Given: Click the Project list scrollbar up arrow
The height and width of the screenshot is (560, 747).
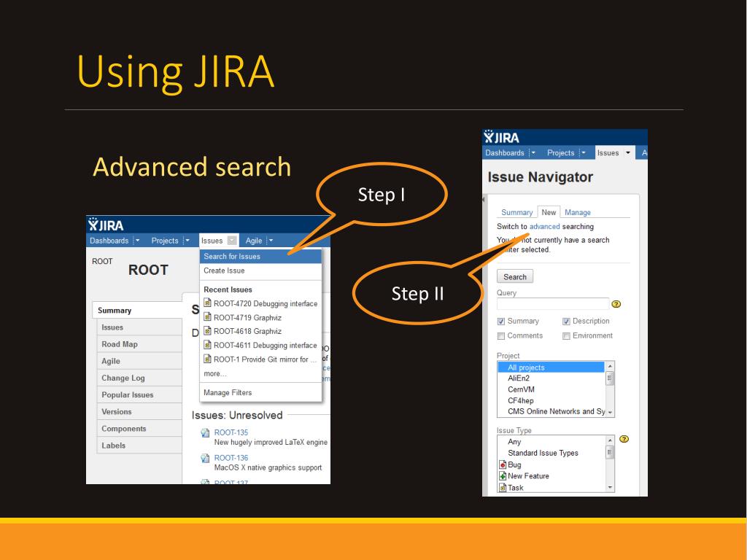Looking at the screenshot, I should [x=610, y=366].
